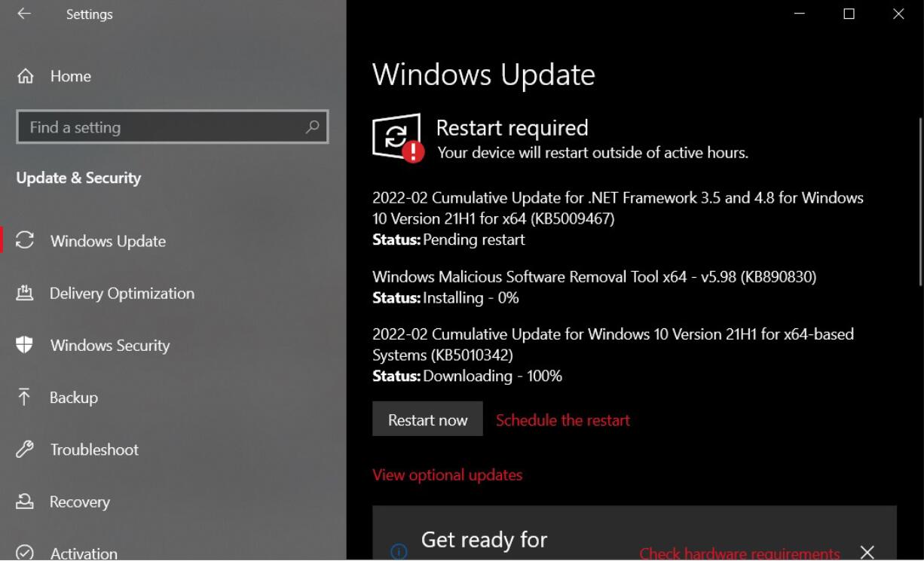Viewport: 924px width, 561px height.
Task: Select Windows Update in the sidebar
Action: pos(108,241)
